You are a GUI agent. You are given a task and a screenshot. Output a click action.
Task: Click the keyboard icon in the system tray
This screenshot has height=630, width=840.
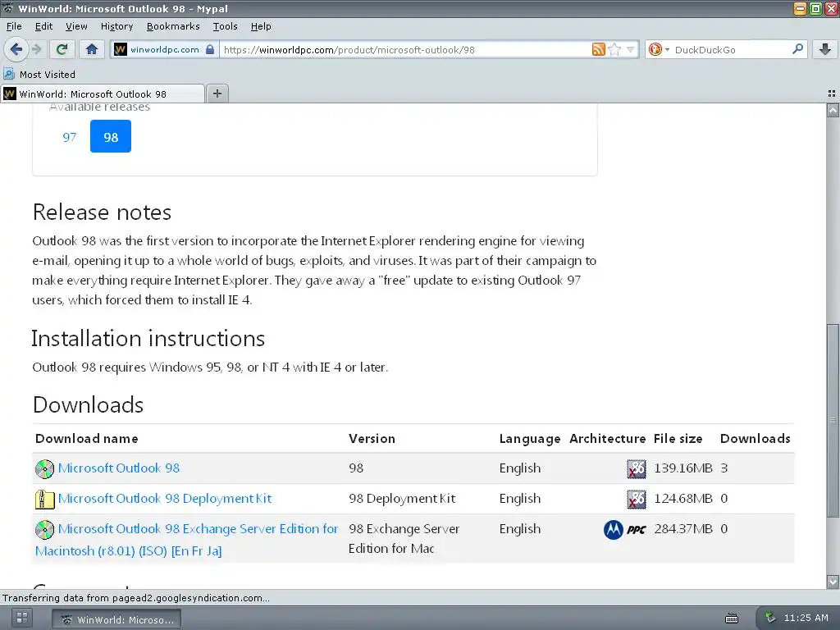[731, 619]
